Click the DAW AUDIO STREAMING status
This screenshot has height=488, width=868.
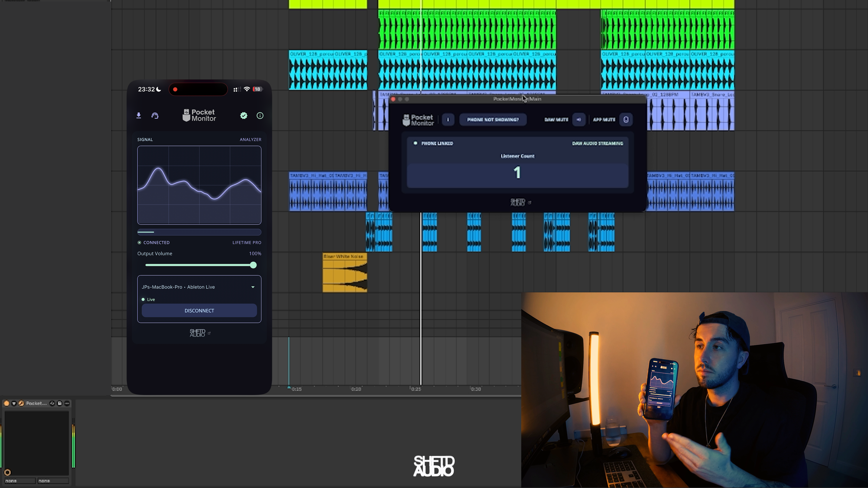point(597,143)
